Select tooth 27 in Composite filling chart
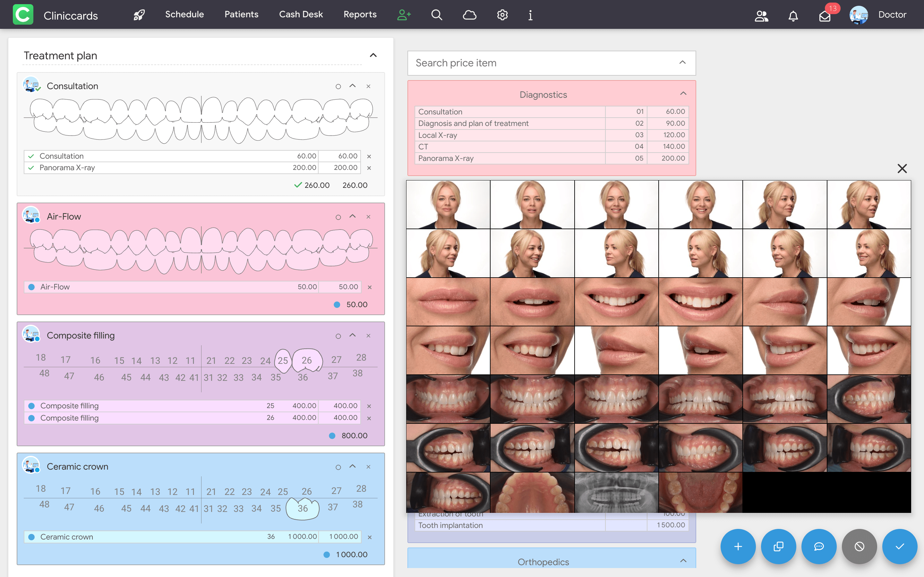The width and height of the screenshot is (924, 577). pyautogui.click(x=336, y=359)
